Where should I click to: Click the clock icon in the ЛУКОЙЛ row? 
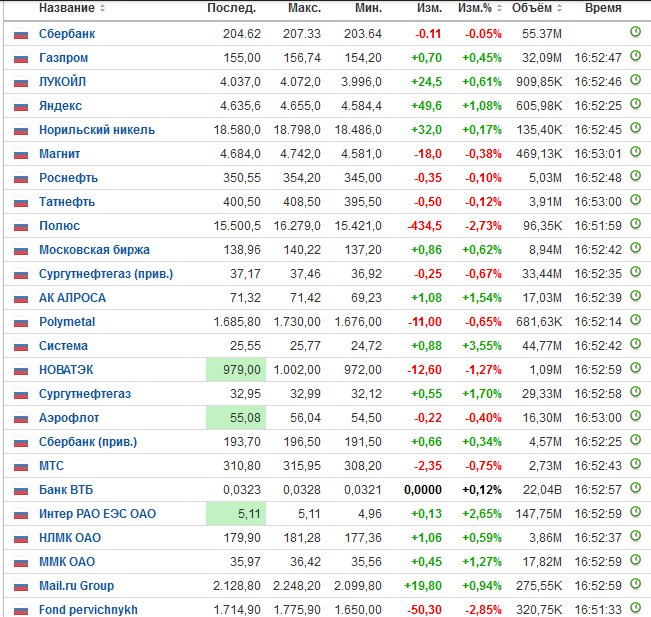tap(635, 80)
